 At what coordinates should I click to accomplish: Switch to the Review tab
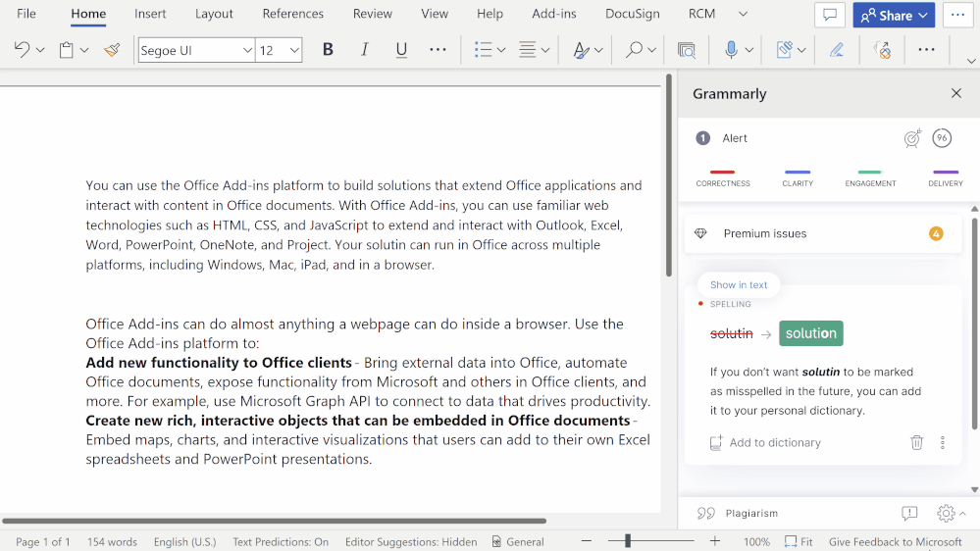tap(373, 14)
